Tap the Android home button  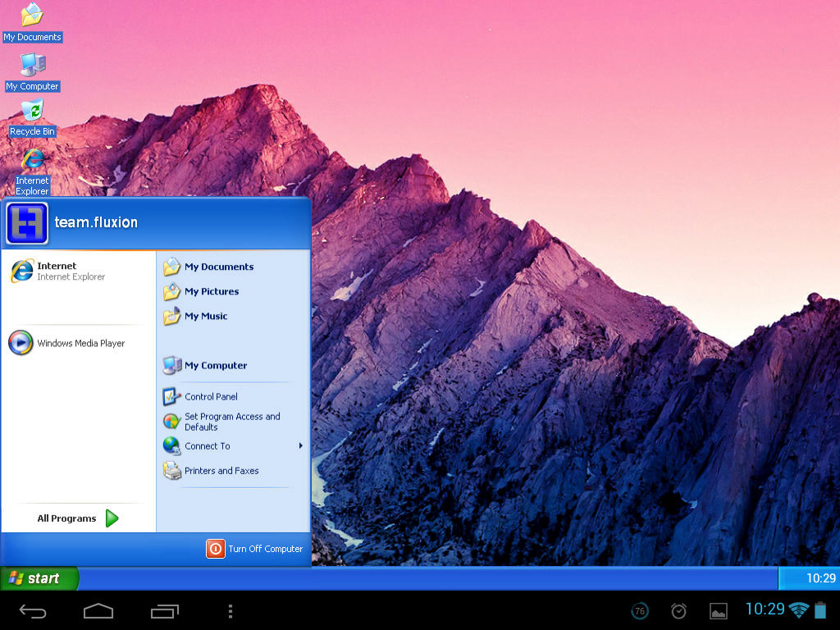coord(98,610)
